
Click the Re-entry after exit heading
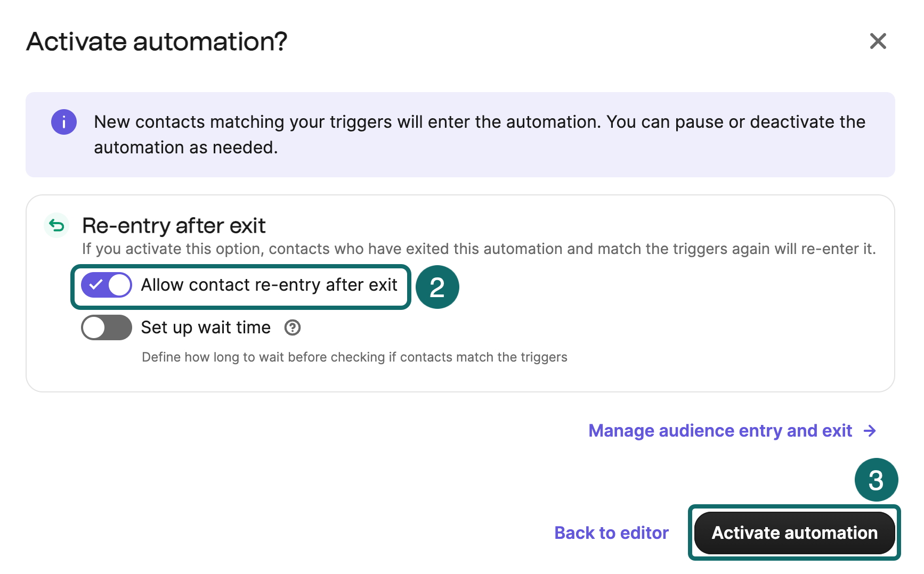[x=173, y=226]
